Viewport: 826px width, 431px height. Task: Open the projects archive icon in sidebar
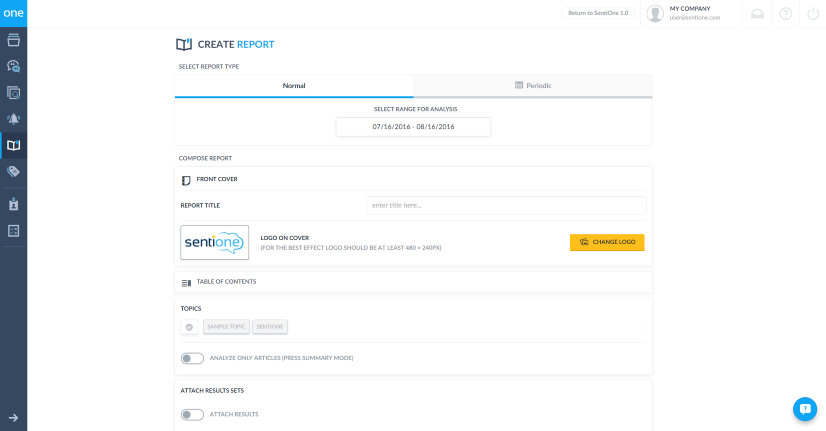(x=13, y=40)
